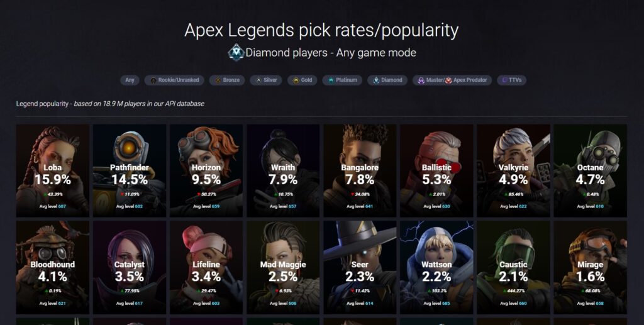The image size is (644, 325).
Task: Open the Mirage legend card
Action: [590, 268]
